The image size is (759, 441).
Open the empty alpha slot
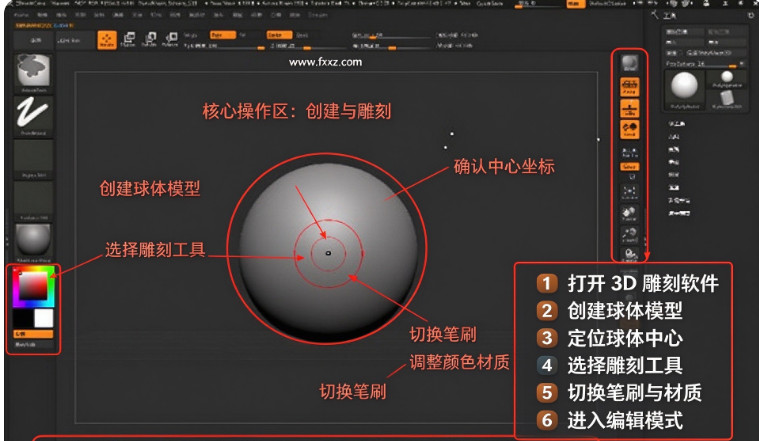coord(33,158)
